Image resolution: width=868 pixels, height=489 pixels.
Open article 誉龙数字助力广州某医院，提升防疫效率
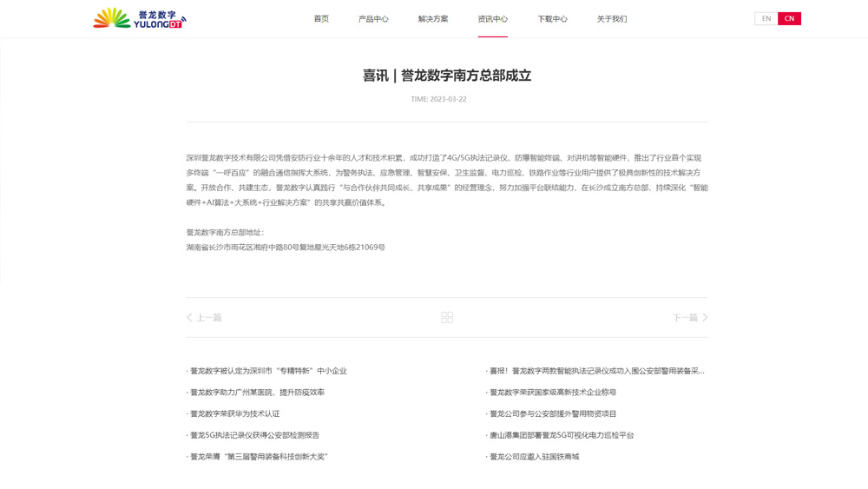(x=256, y=392)
